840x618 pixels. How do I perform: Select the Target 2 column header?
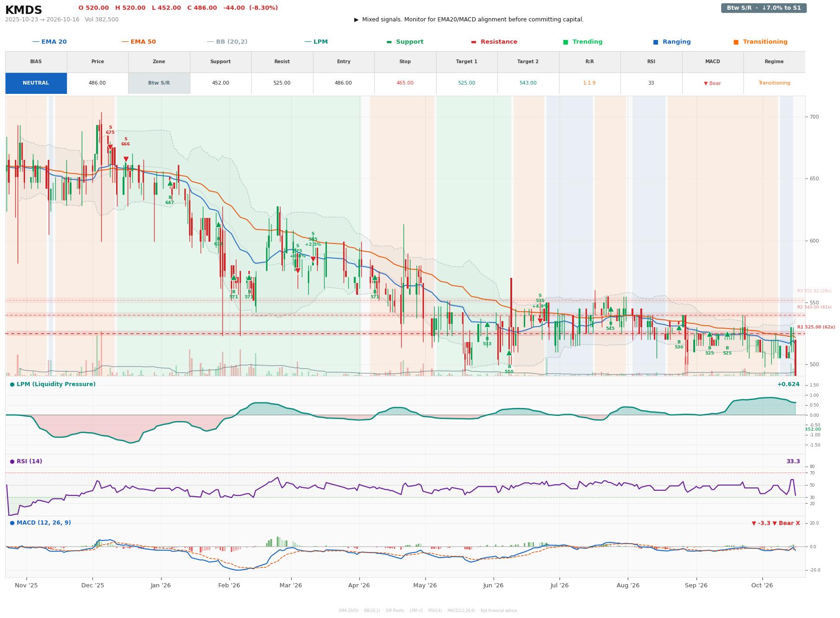tap(528, 62)
